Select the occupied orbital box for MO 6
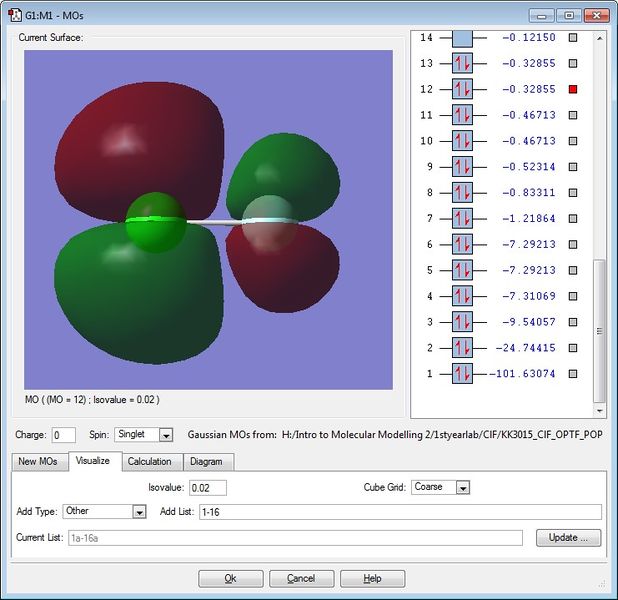The width and height of the screenshot is (618, 600). point(462,244)
